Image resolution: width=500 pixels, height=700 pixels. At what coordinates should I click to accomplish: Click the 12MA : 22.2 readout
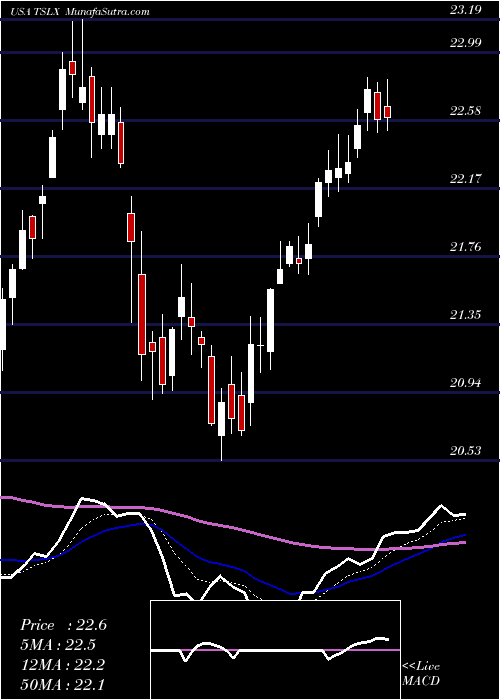[x=62, y=665]
